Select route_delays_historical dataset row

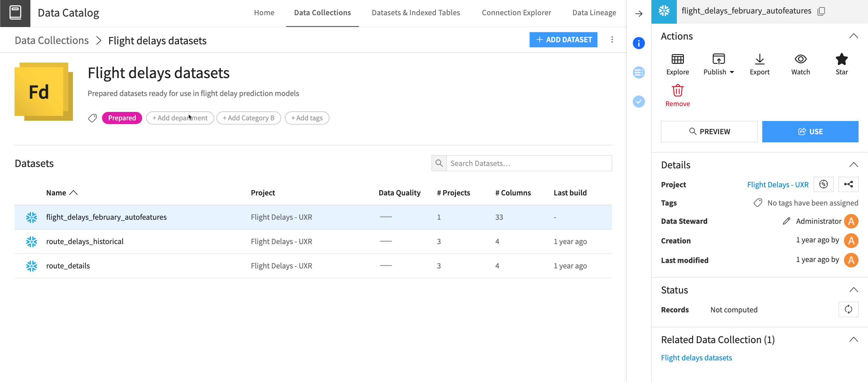coord(313,241)
